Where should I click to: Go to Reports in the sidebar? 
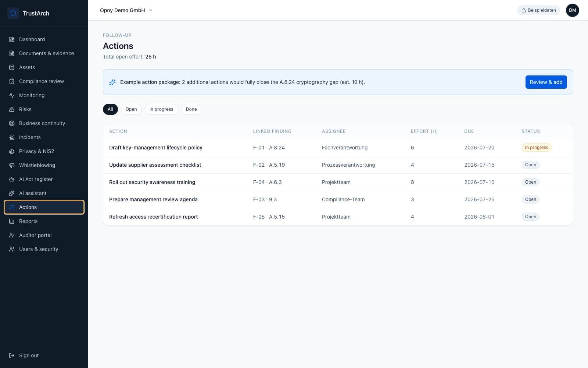tap(44, 221)
